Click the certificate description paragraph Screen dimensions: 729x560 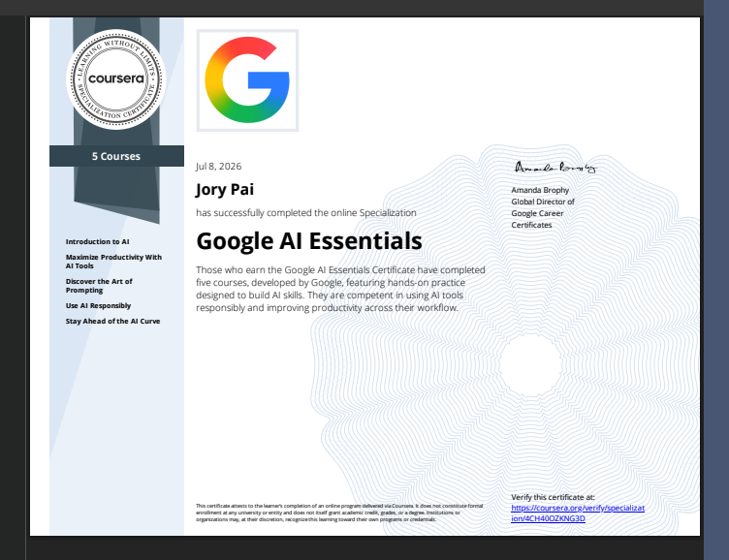click(341, 289)
